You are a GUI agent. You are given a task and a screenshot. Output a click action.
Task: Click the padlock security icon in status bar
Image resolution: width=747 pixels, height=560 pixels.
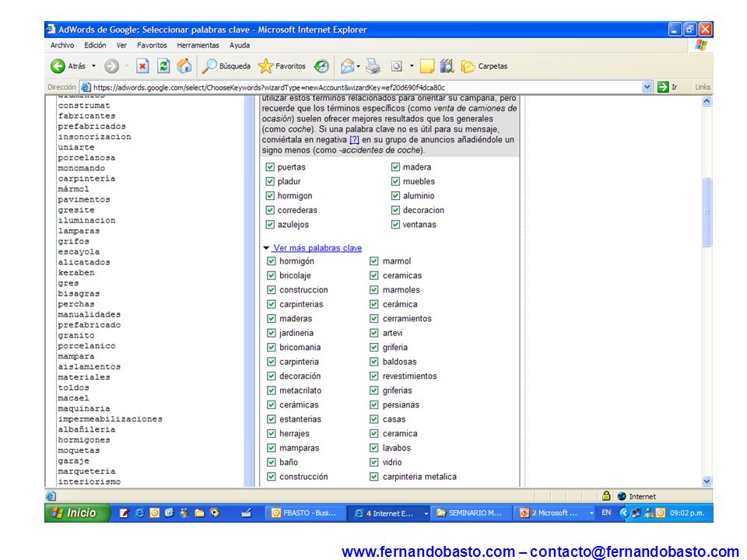tap(606, 495)
